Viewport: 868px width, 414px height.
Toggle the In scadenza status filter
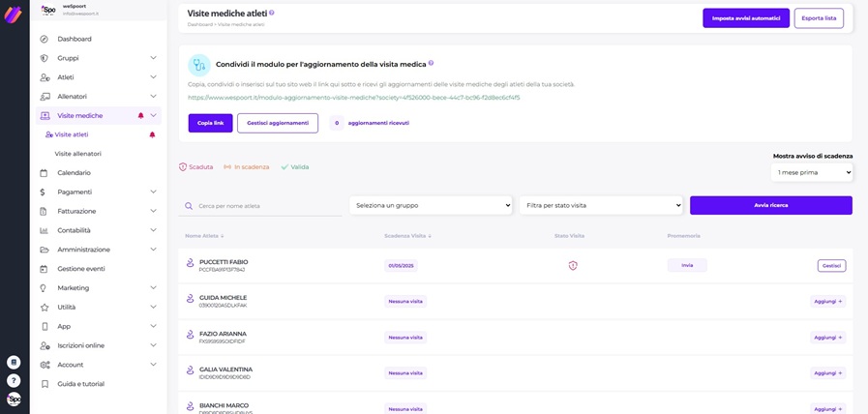(247, 167)
